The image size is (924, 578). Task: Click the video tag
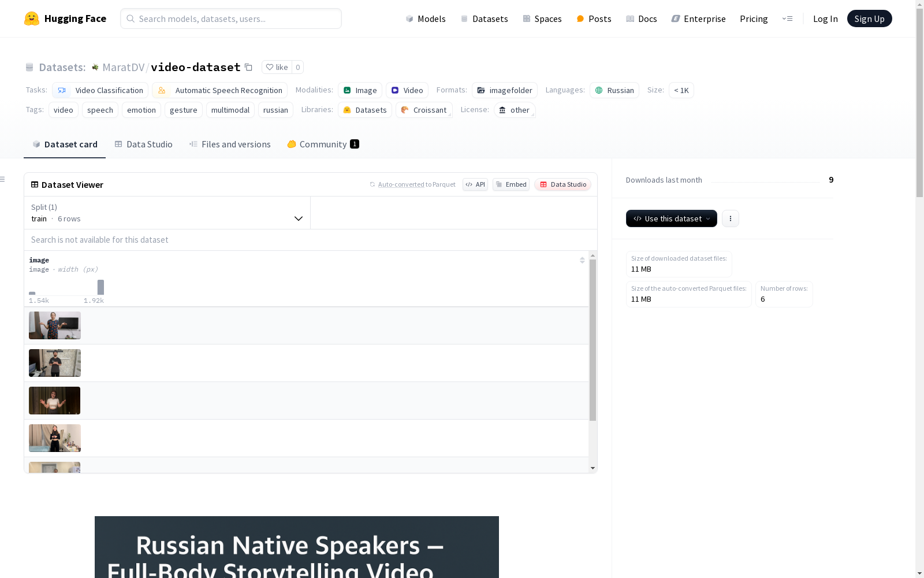(64, 110)
